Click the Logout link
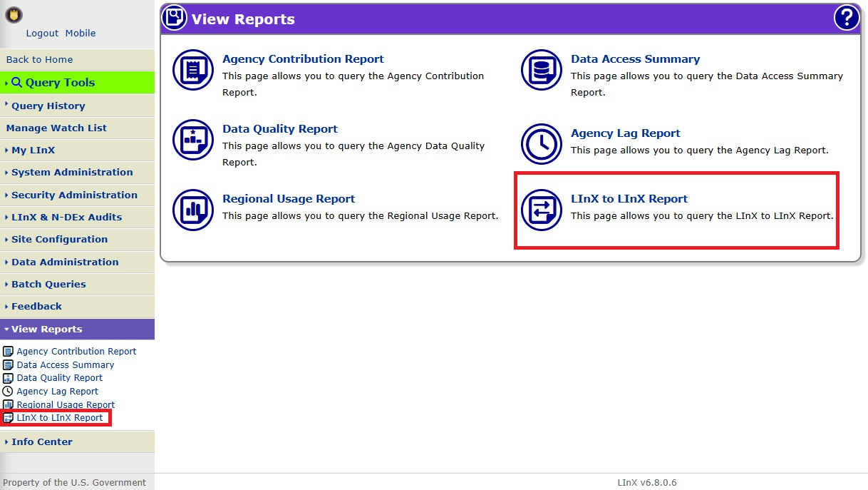The width and height of the screenshot is (868, 490). pyautogui.click(x=42, y=34)
